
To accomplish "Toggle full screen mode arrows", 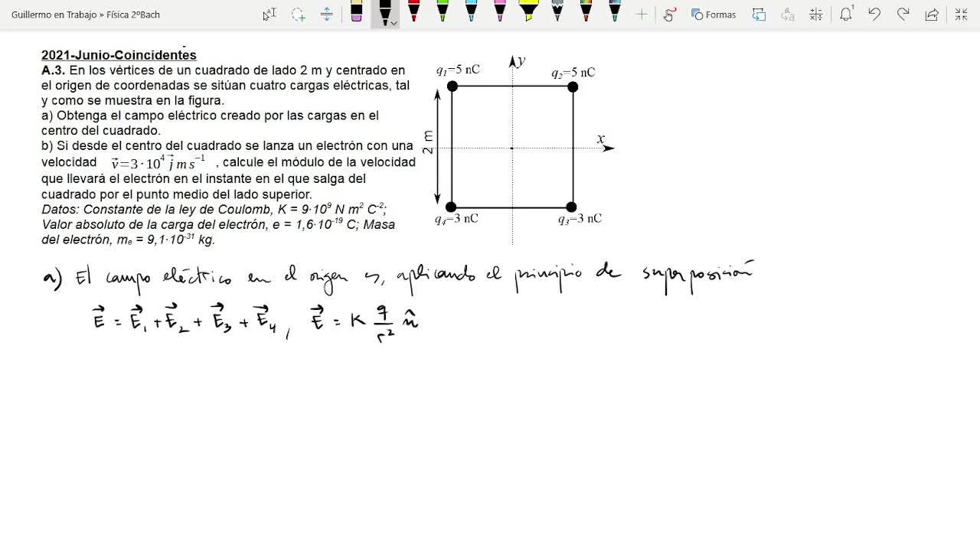I will 961,15.
